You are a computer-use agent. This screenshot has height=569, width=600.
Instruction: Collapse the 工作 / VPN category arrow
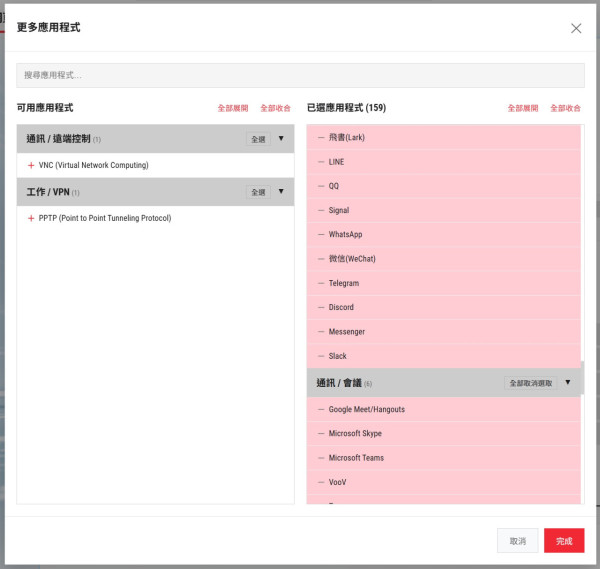coord(281,191)
